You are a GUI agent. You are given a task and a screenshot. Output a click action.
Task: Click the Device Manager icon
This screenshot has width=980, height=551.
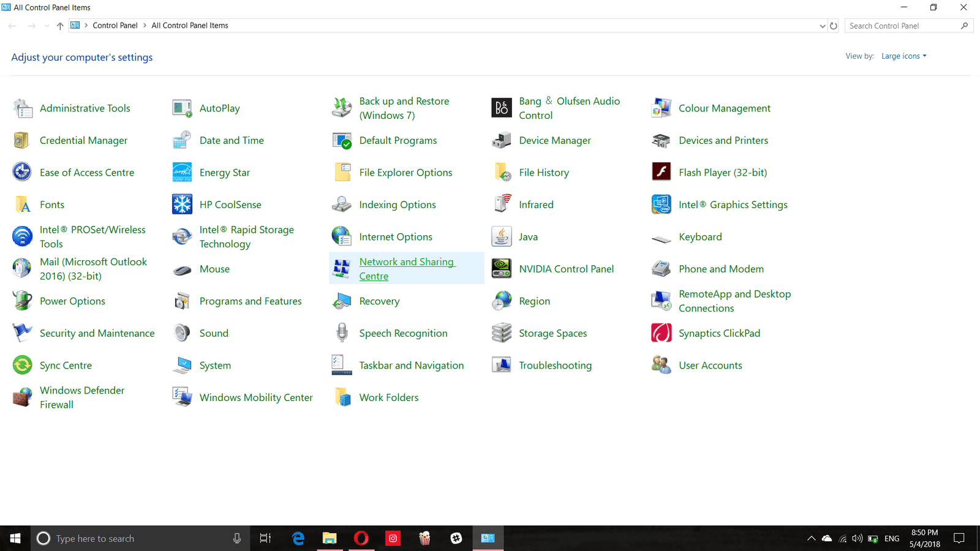[502, 140]
